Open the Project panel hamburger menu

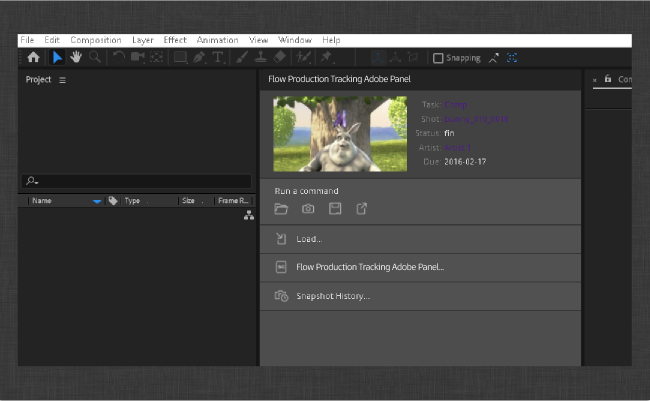tap(63, 80)
